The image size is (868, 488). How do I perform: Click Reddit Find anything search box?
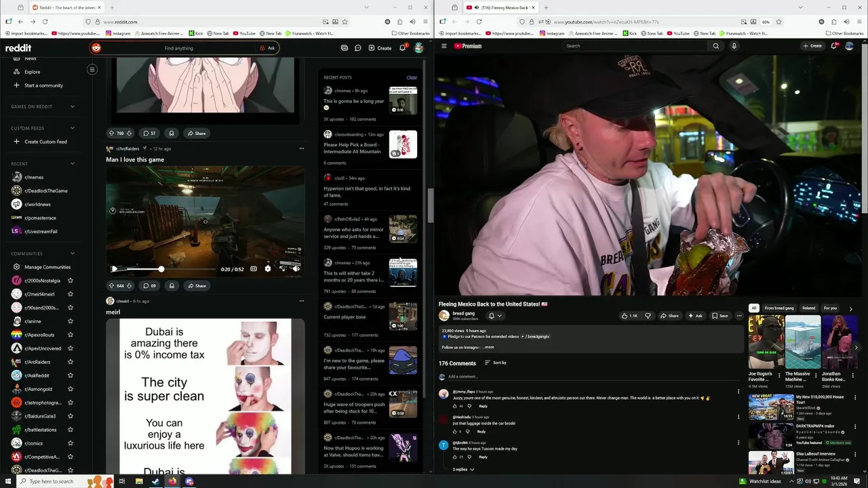178,48
